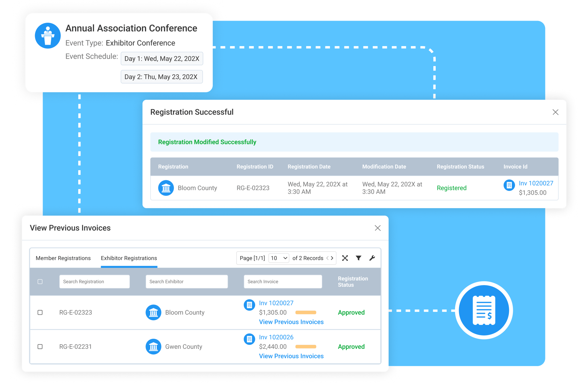Click the expand table icon
This screenshot has width=588, height=387.
pyautogui.click(x=345, y=258)
